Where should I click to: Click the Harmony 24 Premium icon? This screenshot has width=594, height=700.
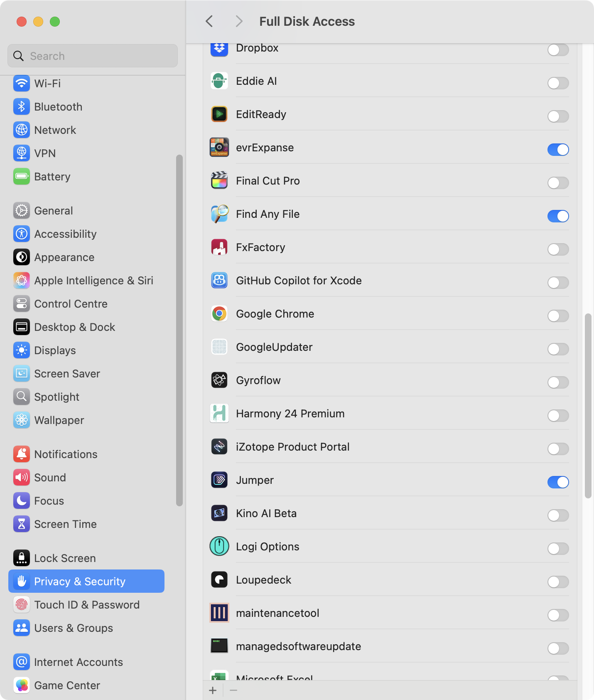coord(219,413)
